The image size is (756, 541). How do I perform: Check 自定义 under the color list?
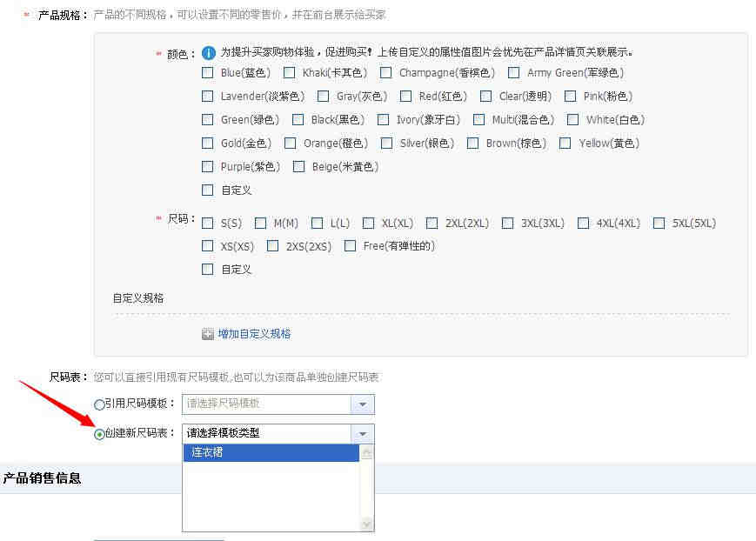[207, 190]
